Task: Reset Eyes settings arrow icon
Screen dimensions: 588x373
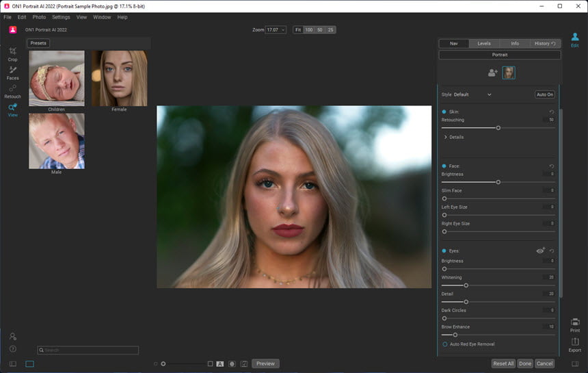Action: coord(551,250)
